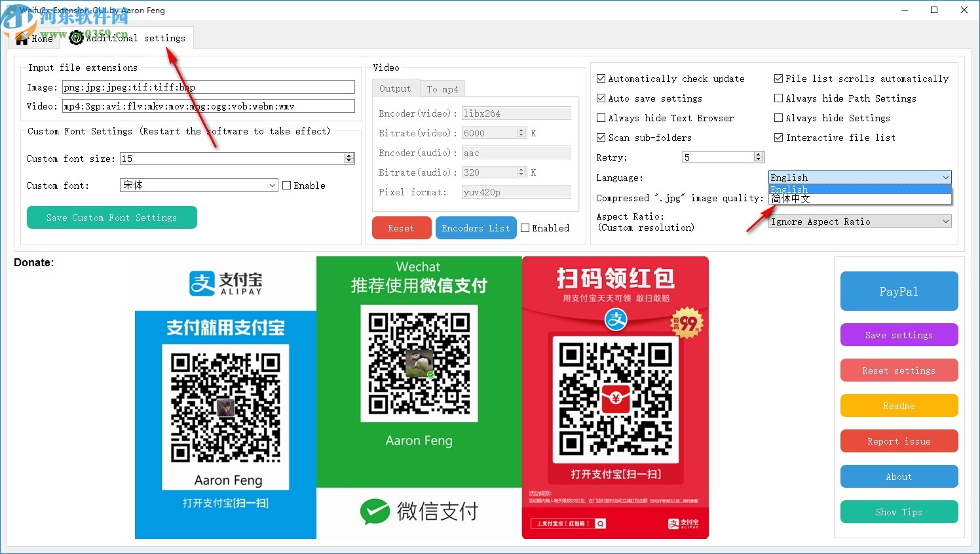Toggle the Scan sub-folders checkbox
Screen dimensions: 980x554
(601, 138)
